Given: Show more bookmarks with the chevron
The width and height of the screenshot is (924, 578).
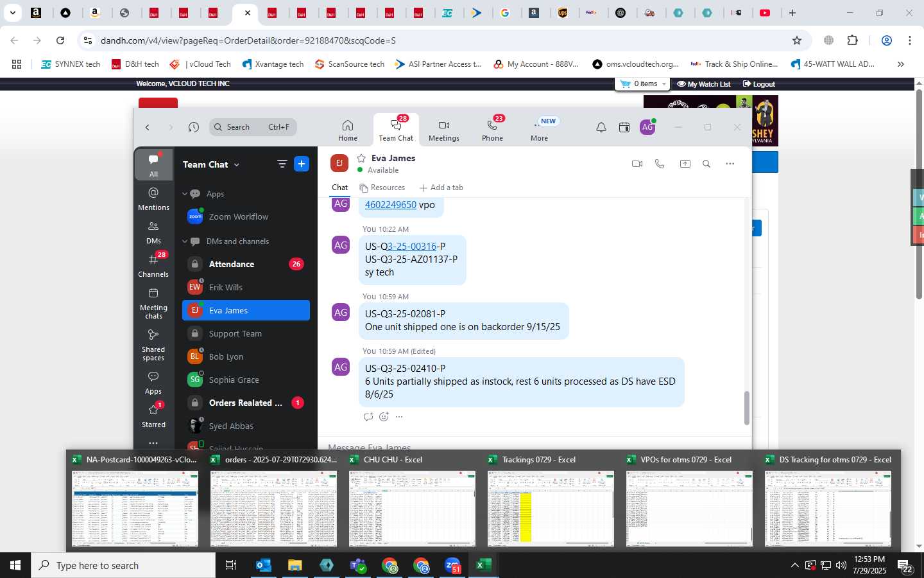Looking at the screenshot, I should click(900, 64).
